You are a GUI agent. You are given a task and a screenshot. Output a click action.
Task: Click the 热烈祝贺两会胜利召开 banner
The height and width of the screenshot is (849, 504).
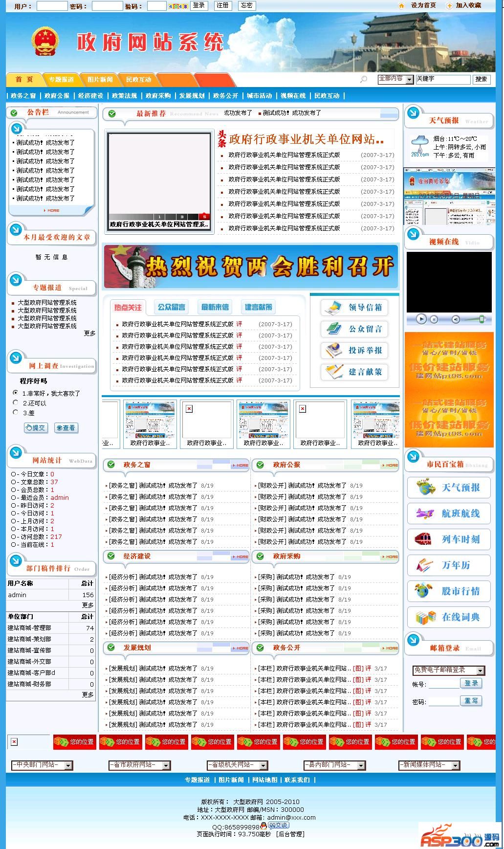tap(251, 267)
